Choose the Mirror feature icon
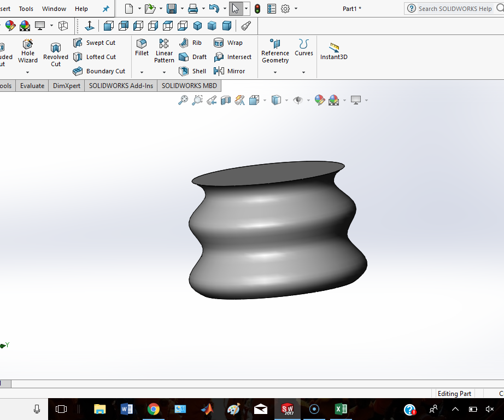504x420 pixels. point(230,71)
